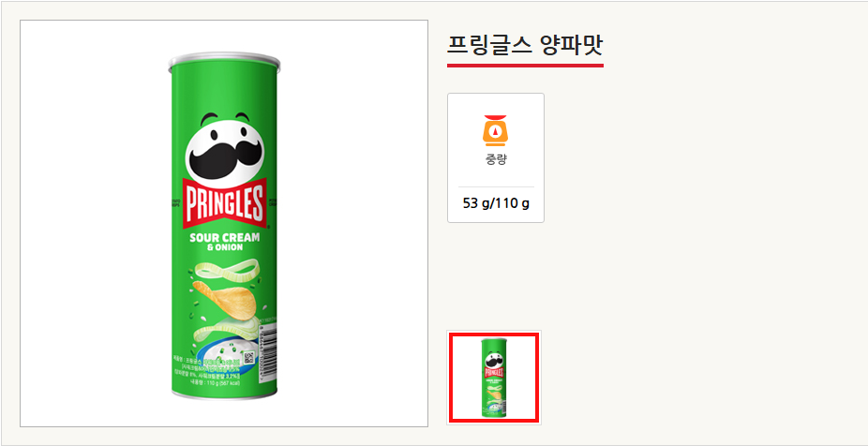Click the 프링글스 양파맛 product title
Viewport: 868px width, 446px height.
point(525,45)
